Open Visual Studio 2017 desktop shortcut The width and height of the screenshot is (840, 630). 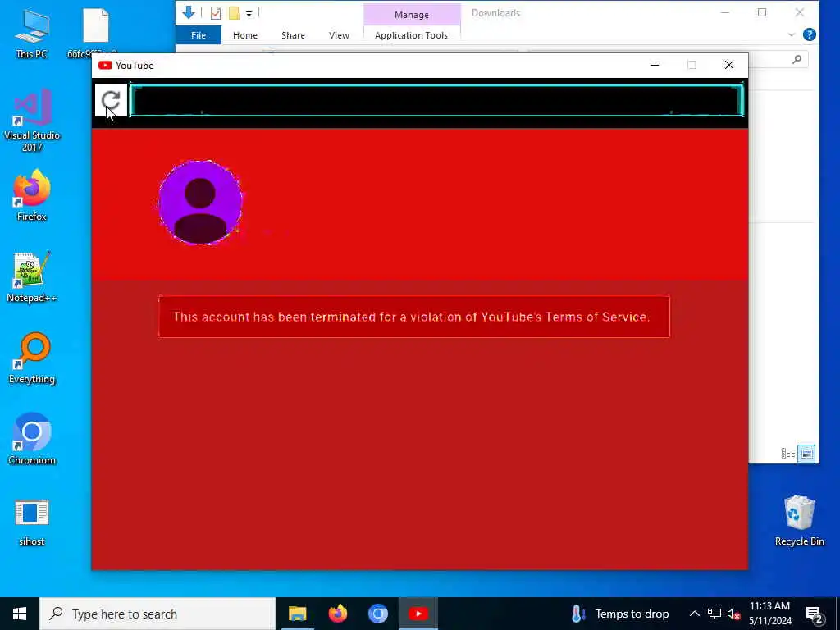click(x=32, y=121)
